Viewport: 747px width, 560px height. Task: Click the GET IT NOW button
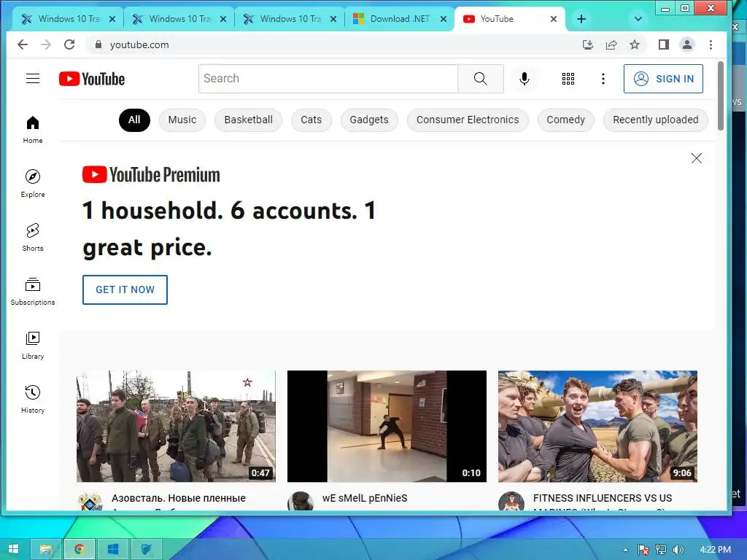(x=125, y=289)
